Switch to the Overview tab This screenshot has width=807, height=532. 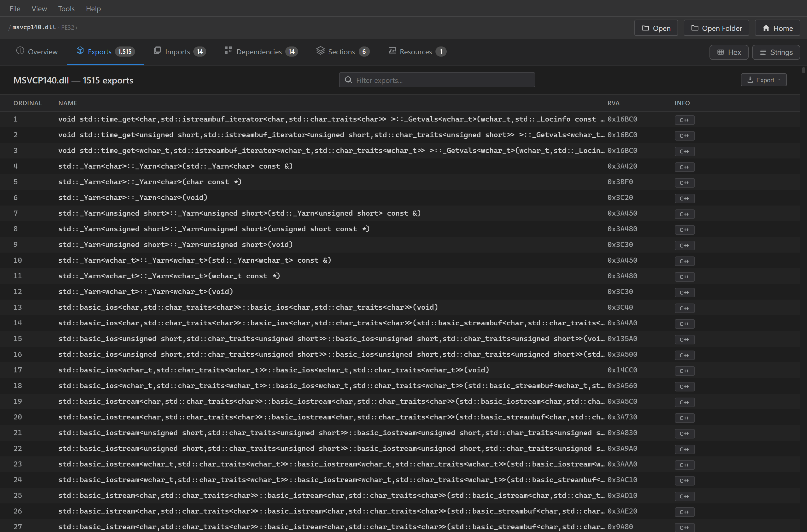point(37,52)
